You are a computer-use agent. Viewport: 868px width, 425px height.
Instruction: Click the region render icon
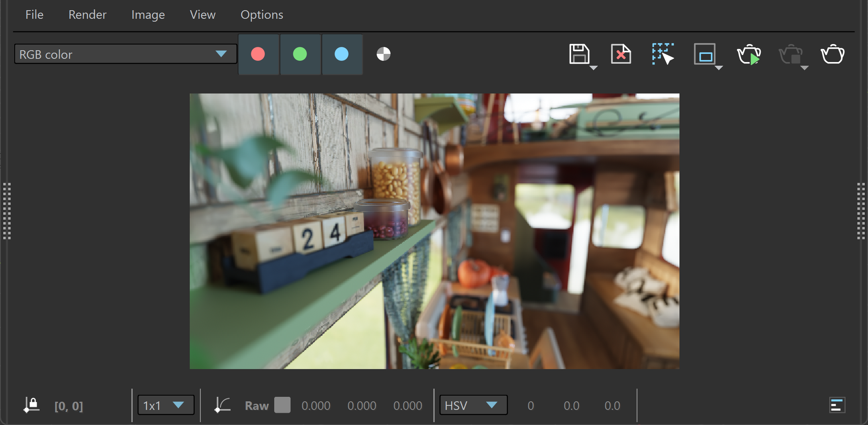[705, 54]
